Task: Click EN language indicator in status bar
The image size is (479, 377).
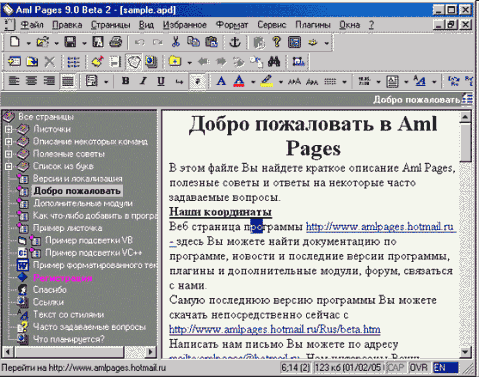Action: click(x=446, y=368)
